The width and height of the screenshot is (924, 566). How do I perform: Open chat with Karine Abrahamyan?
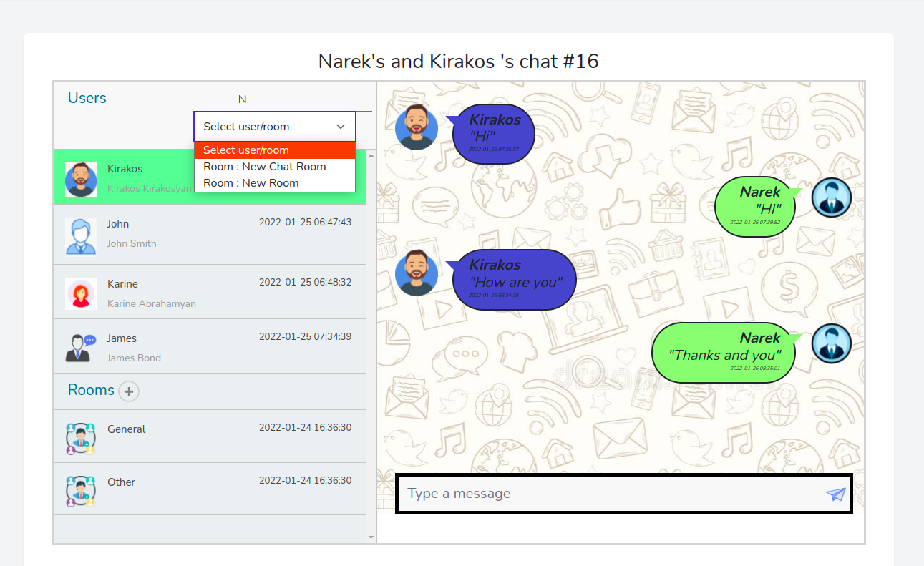pyautogui.click(x=210, y=292)
